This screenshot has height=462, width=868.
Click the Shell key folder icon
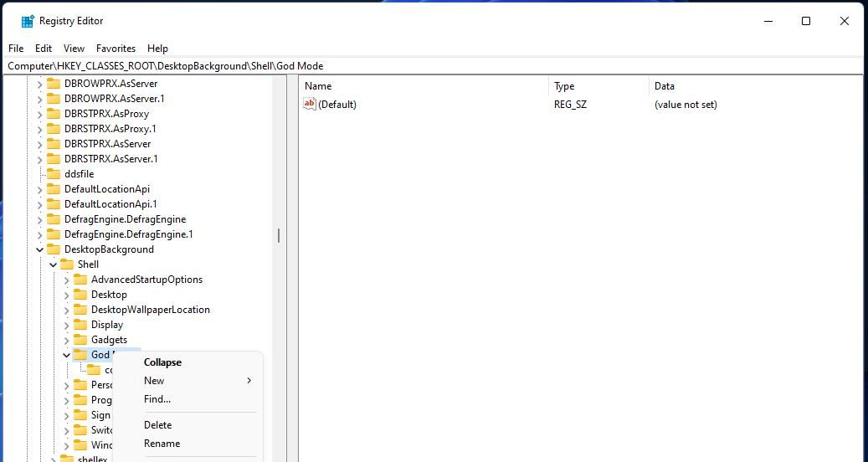pyautogui.click(x=67, y=264)
